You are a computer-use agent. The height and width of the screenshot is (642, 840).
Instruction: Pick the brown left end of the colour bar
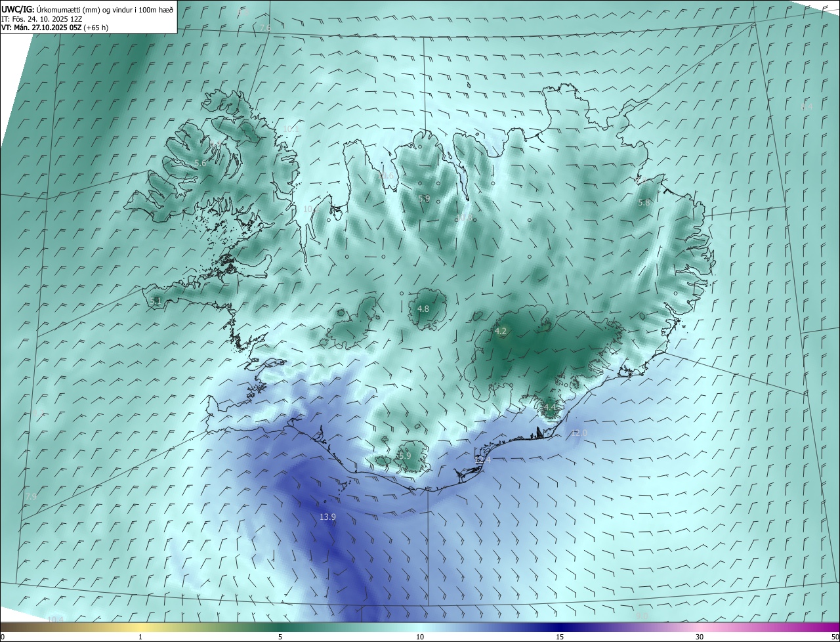(8, 627)
